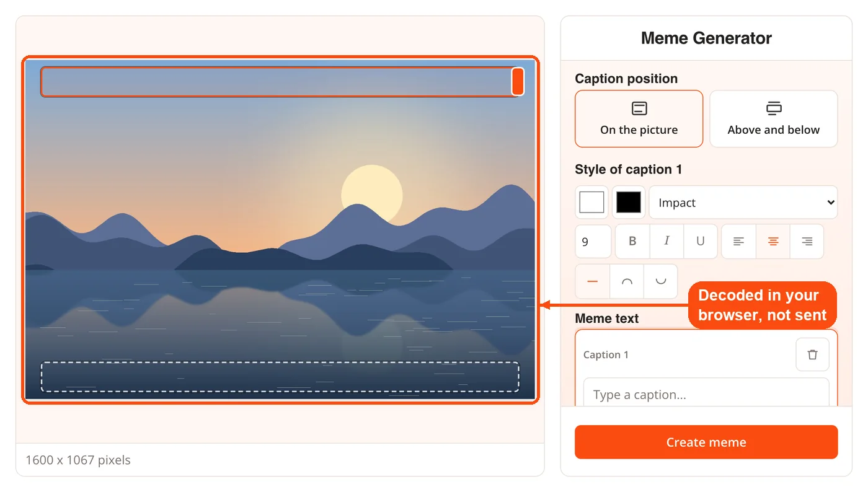Select the straight text shape icon
This screenshot has width=868, height=492.
(x=593, y=281)
